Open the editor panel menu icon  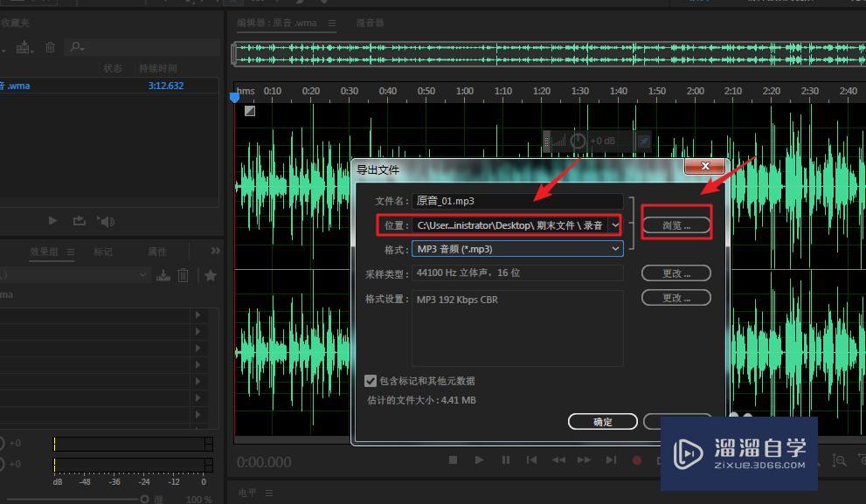[x=332, y=24]
